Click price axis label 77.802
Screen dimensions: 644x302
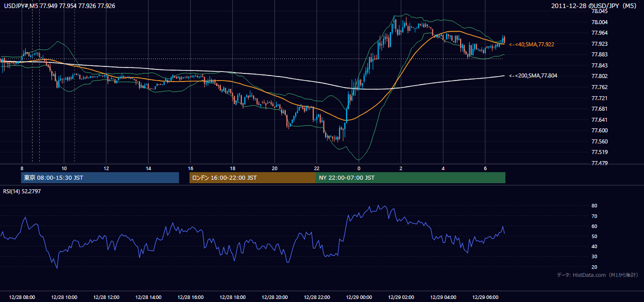point(601,76)
